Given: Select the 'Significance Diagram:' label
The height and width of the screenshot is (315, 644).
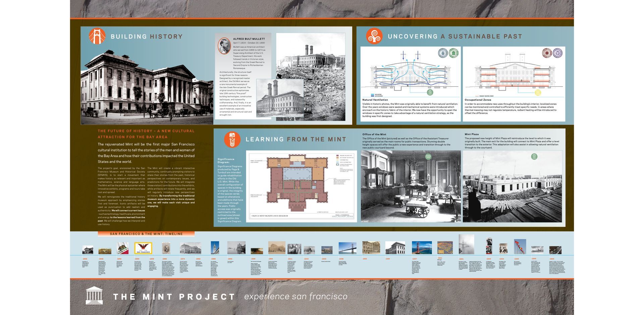Looking at the screenshot, I should coord(226,161).
